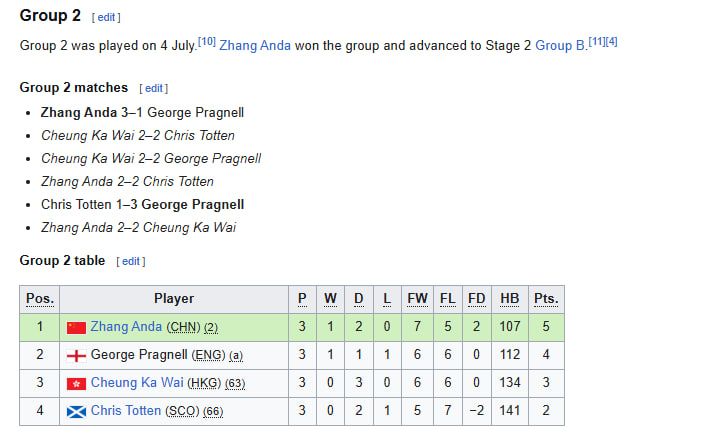Image resolution: width=716 pixels, height=441 pixels.
Task: Click the China flag icon
Action: [76, 327]
